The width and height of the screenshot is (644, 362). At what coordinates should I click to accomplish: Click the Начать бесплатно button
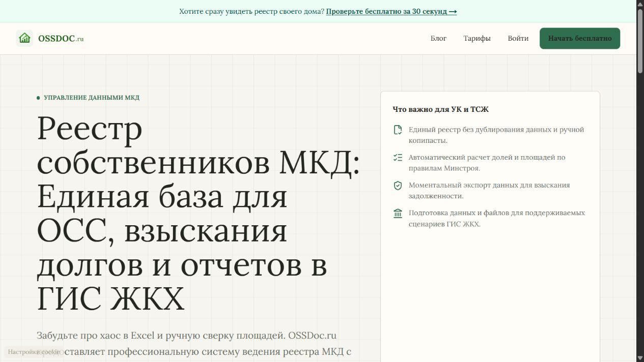click(x=580, y=38)
